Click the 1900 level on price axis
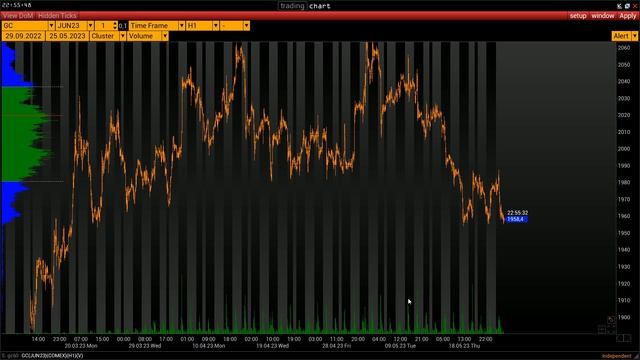The image size is (640, 360). tap(624, 317)
